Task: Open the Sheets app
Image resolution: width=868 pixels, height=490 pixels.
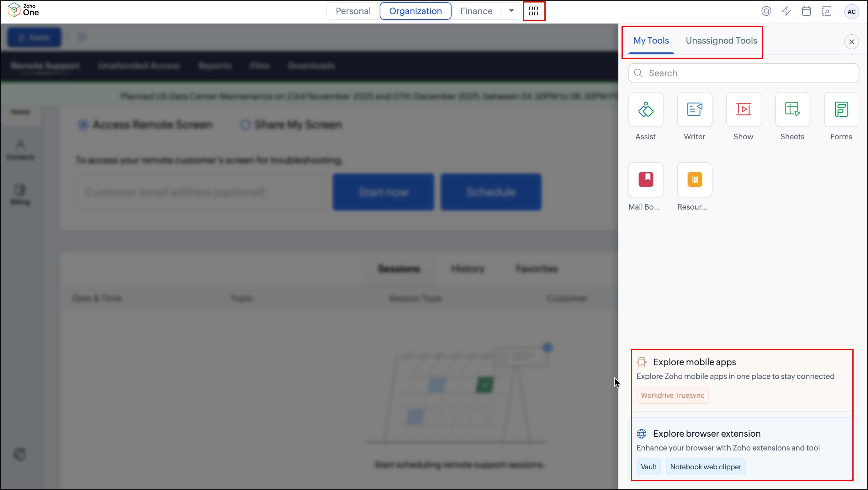Action: click(792, 110)
